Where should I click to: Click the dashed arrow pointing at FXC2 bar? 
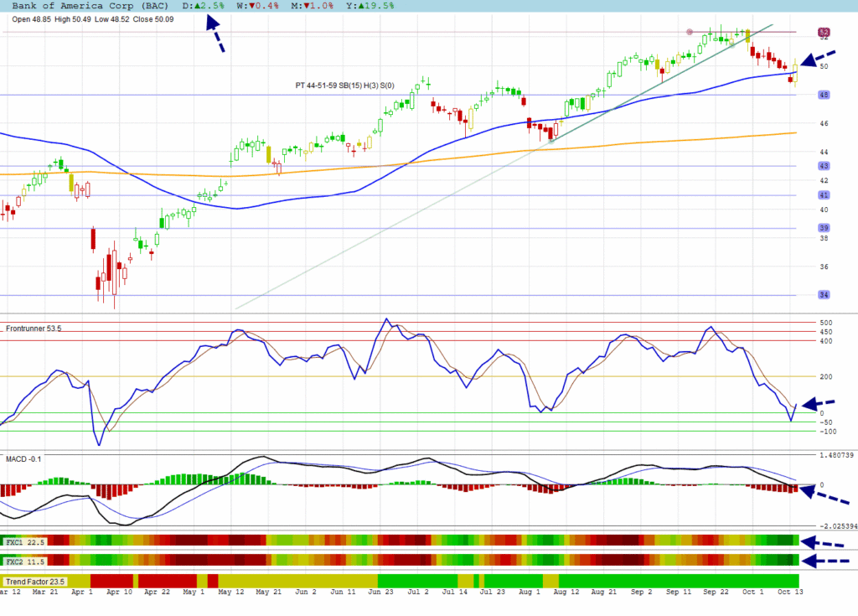coord(824,560)
